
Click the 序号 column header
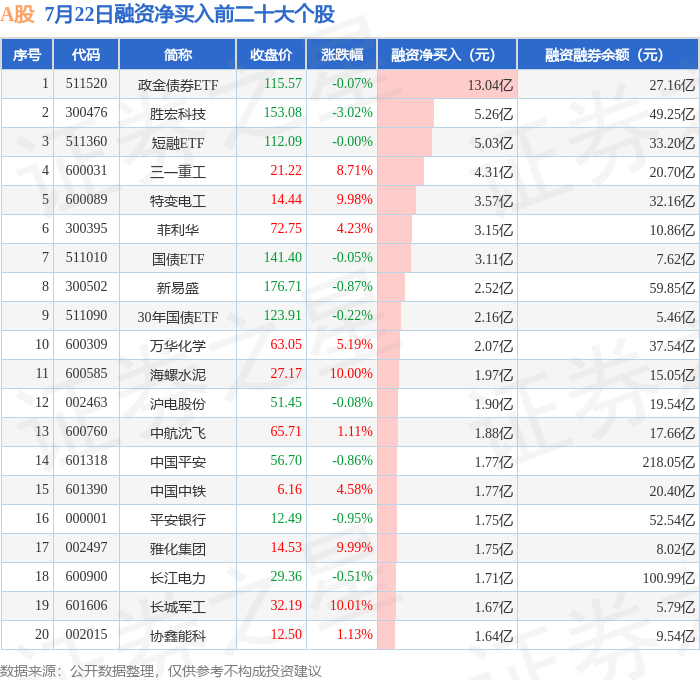coord(27,54)
